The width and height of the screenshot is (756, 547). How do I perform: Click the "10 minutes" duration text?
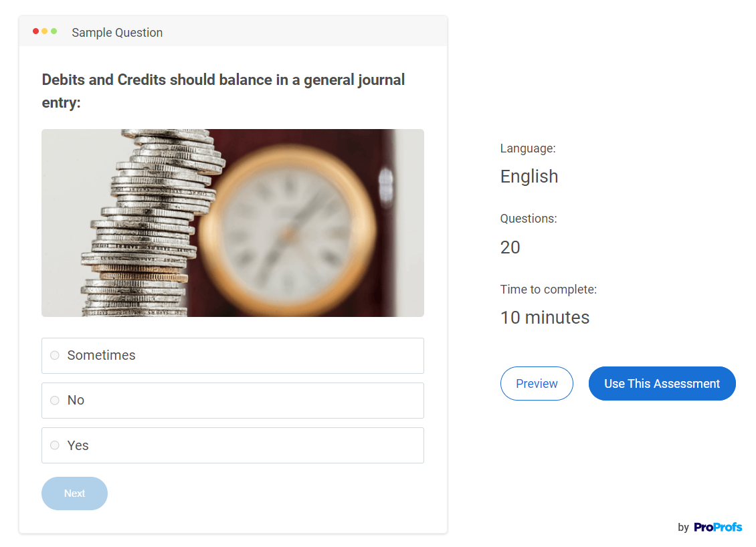[545, 318]
